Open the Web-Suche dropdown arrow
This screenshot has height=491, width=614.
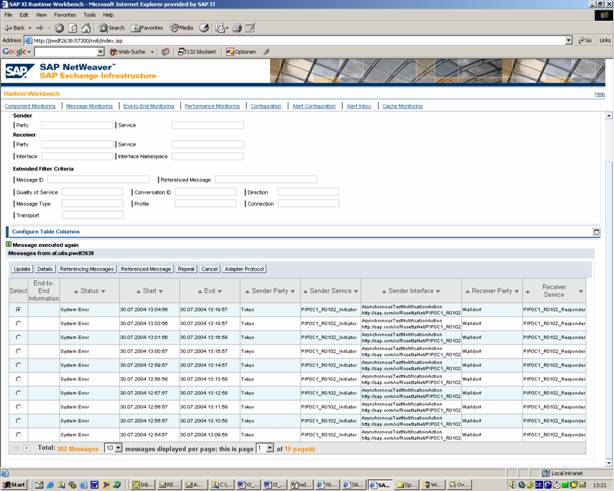point(152,52)
